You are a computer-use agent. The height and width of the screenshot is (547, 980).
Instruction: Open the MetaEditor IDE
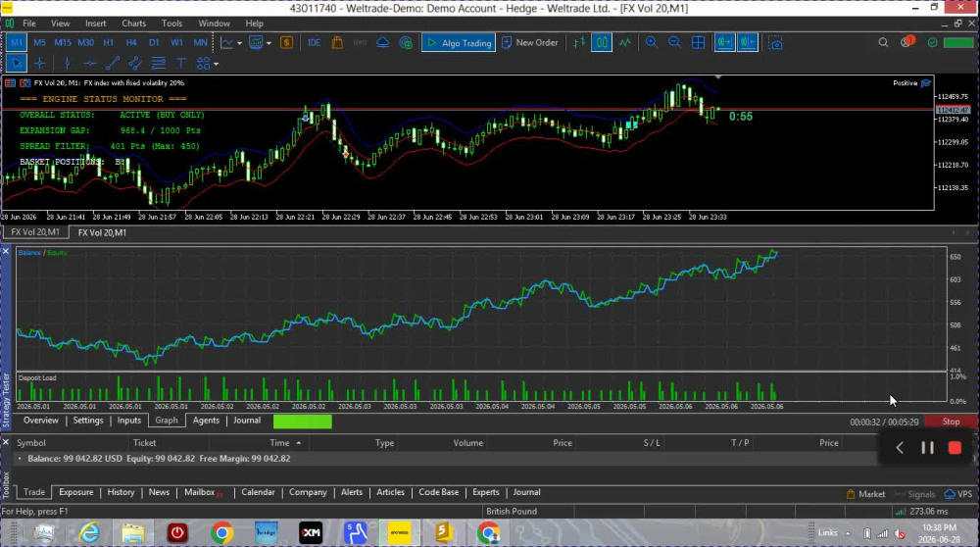(314, 42)
